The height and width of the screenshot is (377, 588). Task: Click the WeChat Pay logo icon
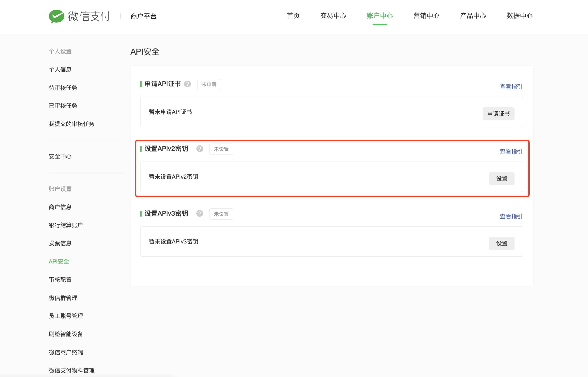tap(56, 16)
